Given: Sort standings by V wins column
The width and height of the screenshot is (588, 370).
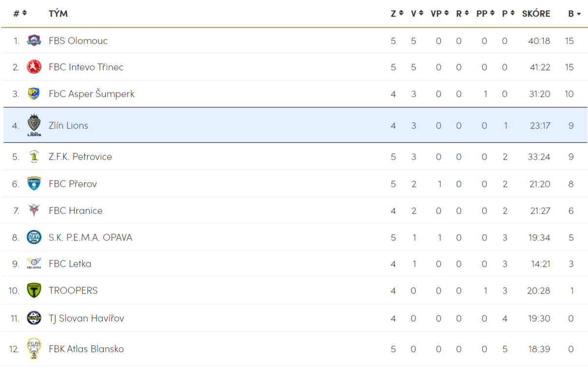Looking at the screenshot, I should coord(417,14).
